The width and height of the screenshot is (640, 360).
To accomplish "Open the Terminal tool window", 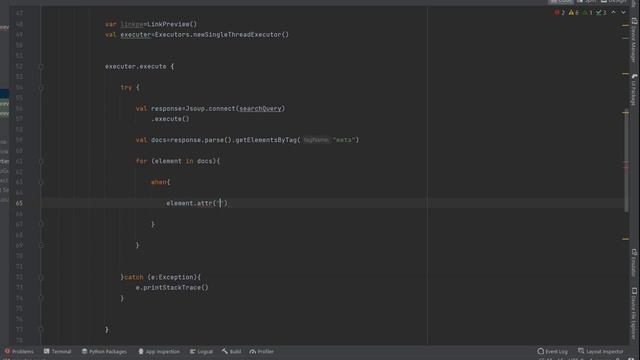I will pos(58,351).
